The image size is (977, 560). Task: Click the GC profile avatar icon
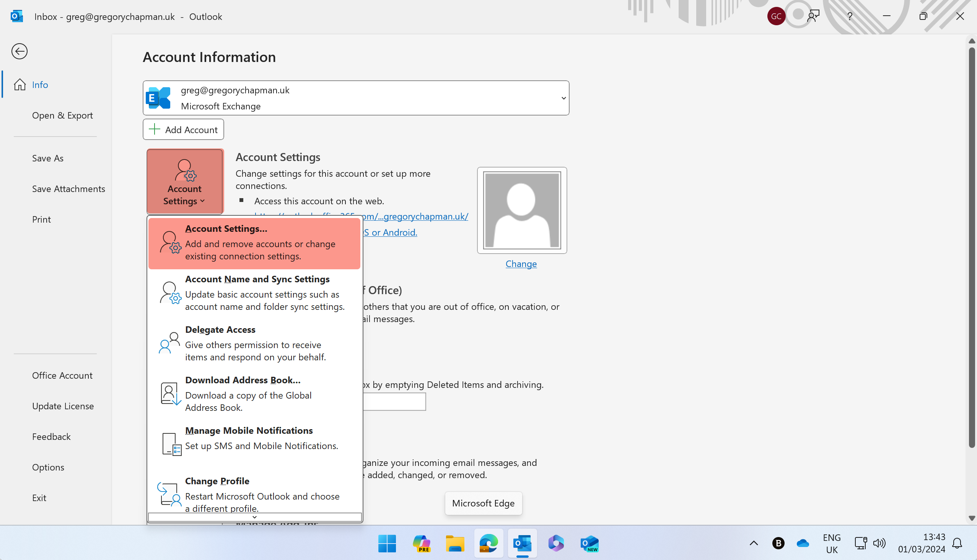[776, 16]
